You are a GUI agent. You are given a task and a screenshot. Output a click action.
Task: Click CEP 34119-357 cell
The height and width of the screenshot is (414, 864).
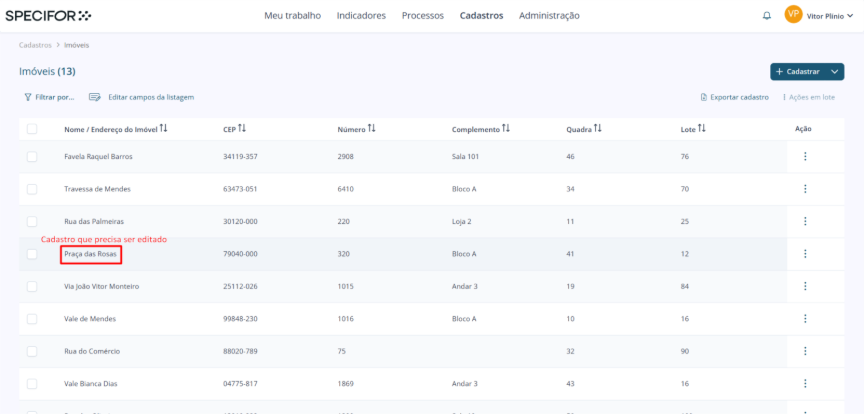point(241,157)
